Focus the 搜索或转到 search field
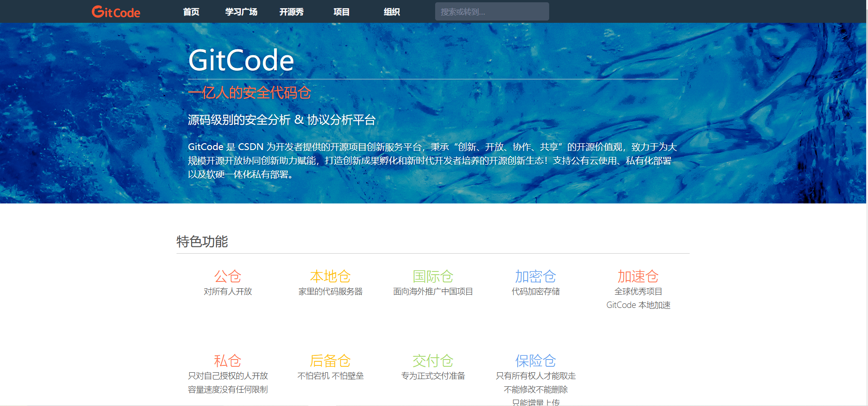 [492, 11]
